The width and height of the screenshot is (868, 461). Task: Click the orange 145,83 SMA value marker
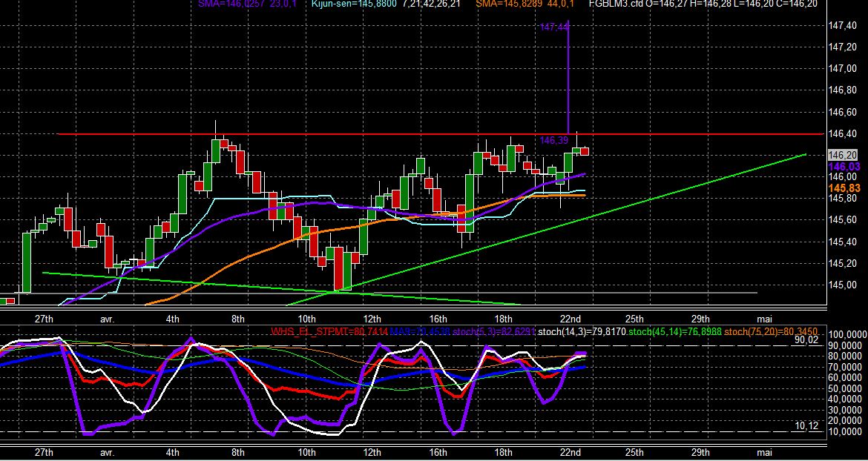coord(844,188)
